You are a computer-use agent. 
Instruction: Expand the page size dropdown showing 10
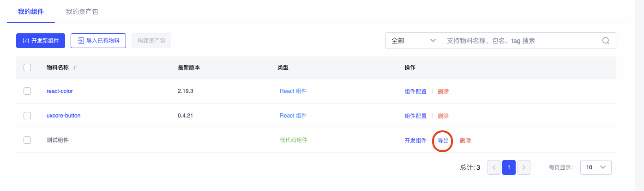[596, 167]
